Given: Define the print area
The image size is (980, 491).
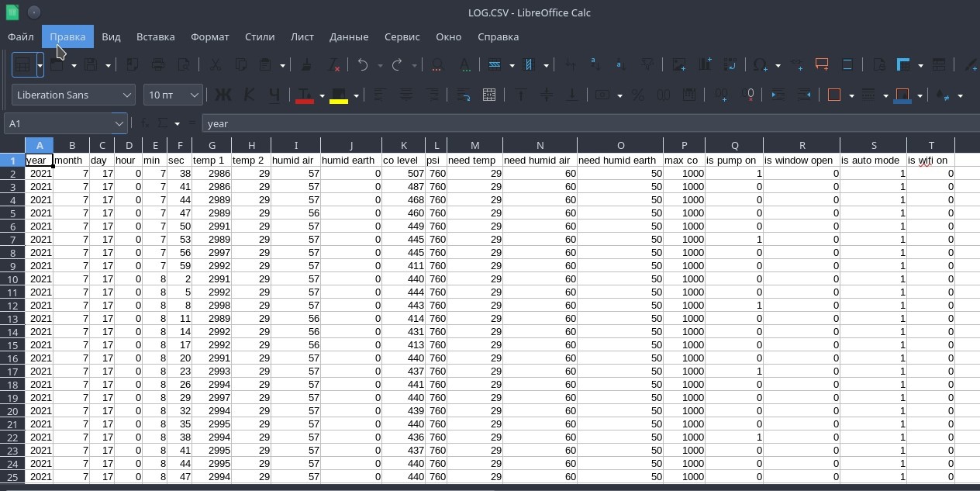Looking at the screenshot, I should [879, 65].
